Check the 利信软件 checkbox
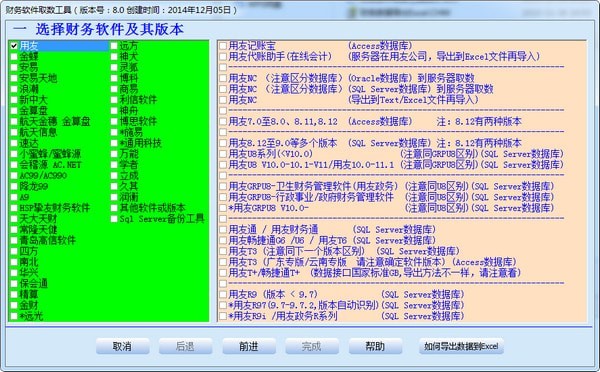Screen dimensions: 600x372 [x=114, y=100]
